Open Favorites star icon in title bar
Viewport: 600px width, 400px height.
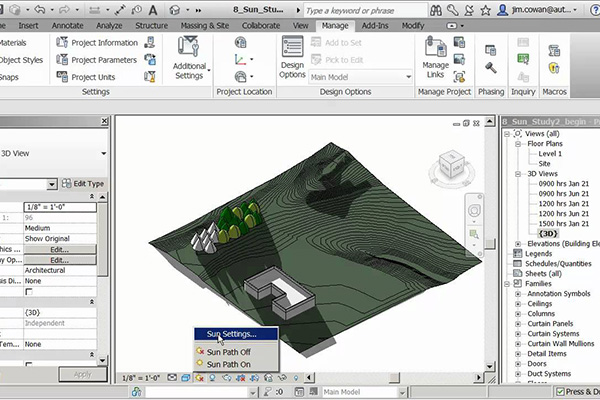point(485,10)
